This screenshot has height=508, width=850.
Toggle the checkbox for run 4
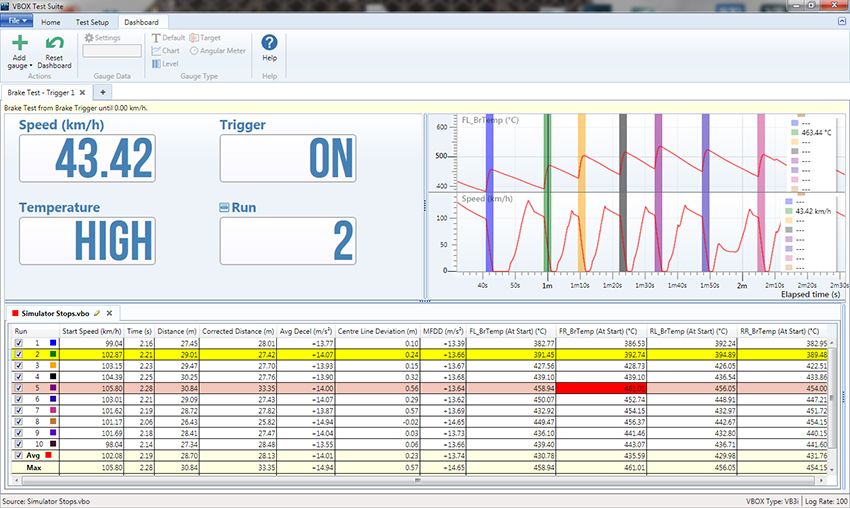coord(19,376)
